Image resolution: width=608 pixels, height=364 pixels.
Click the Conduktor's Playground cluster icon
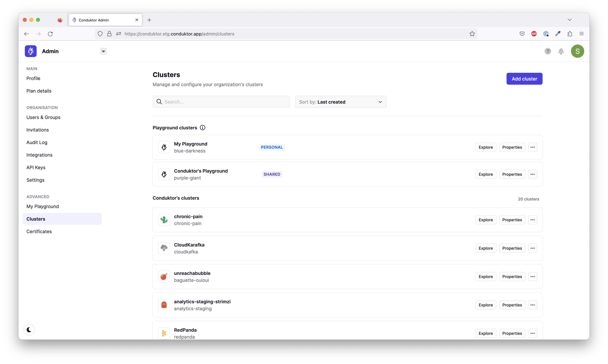164,174
